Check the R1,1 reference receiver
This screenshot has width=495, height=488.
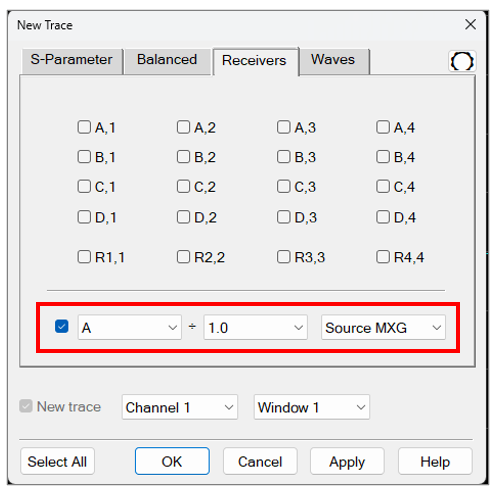tap(84, 257)
